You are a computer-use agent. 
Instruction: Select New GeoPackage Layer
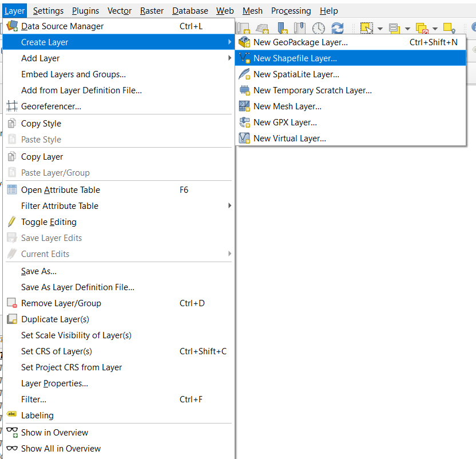click(300, 42)
